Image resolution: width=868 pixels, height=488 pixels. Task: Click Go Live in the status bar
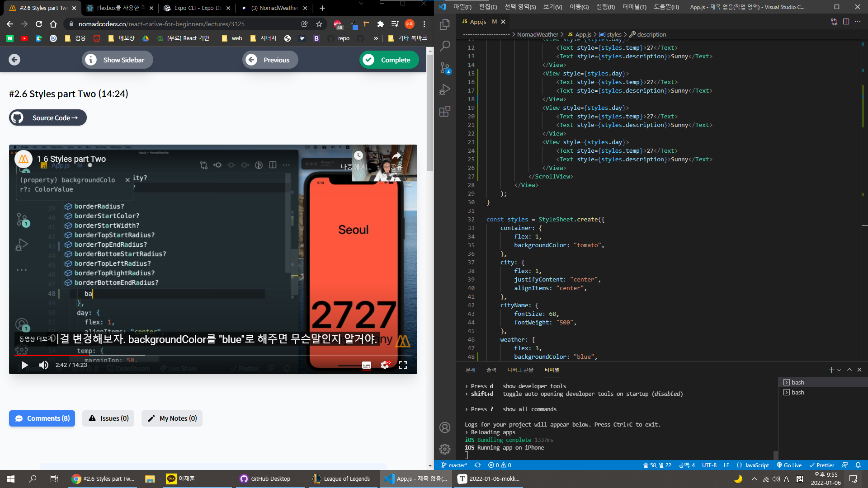(789, 465)
